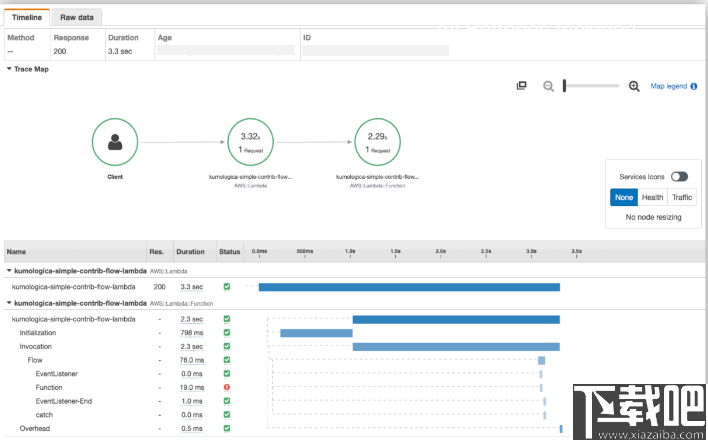Click the OK status icon on Initialization row
Image resolution: width=708 pixels, height=440 pixels.
pyautogui.click(x=227, y=332)
